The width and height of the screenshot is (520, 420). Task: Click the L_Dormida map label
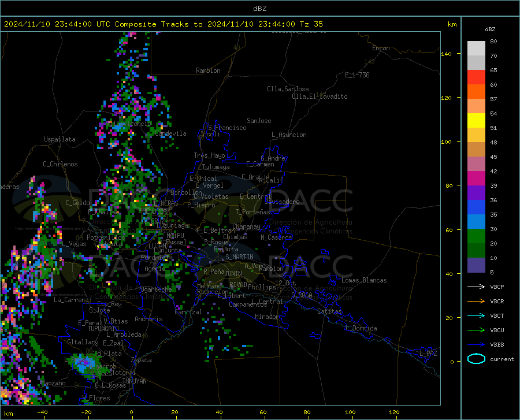(361, 328)
